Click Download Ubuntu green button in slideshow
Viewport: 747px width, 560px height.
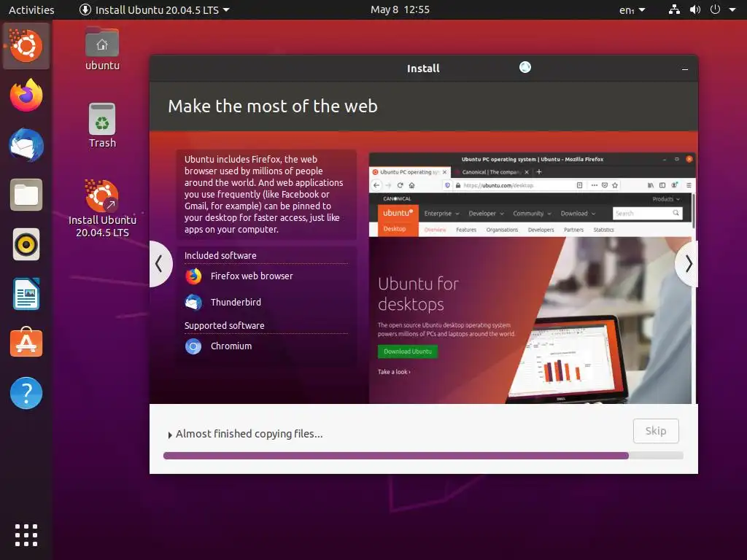point(408,351)
